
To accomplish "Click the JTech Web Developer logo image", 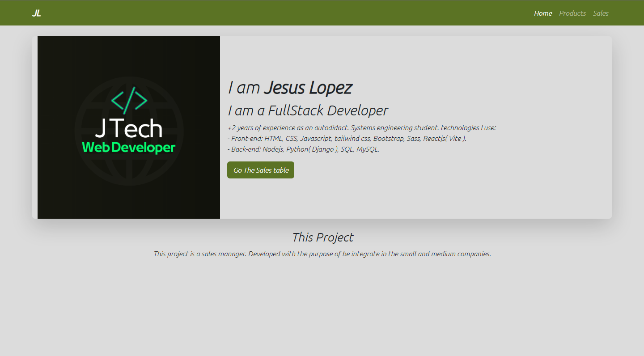I will [129, 127].
